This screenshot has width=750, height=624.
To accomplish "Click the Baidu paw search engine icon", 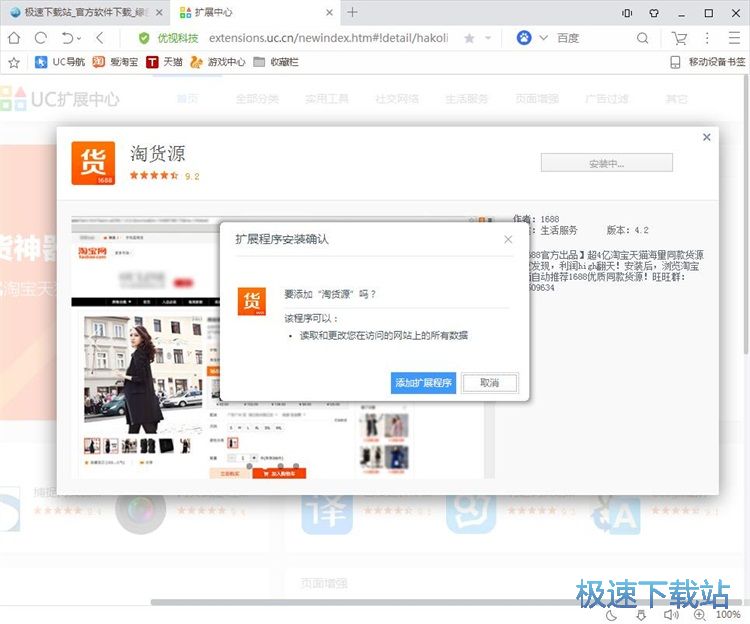I will point(524,38).
